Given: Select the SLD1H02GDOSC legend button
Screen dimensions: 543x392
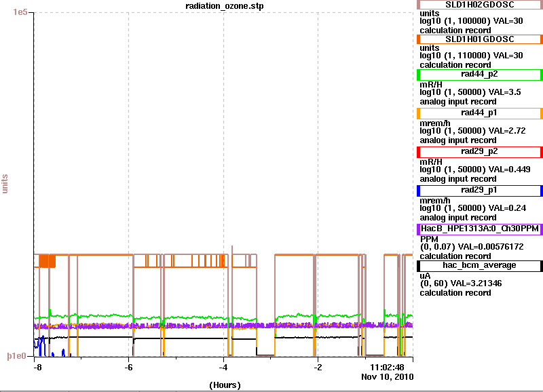Looking at the screenshot, I should coord(480,5).
